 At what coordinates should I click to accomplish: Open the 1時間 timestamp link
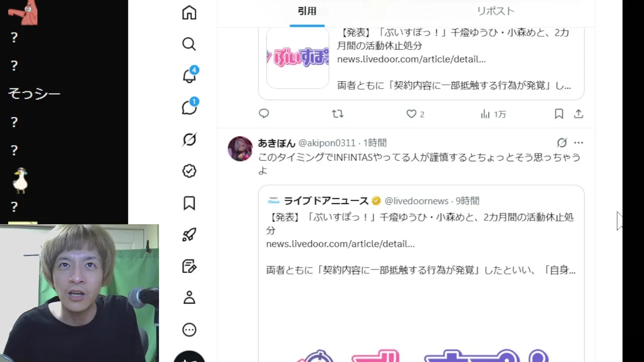[x=375, y=143]
